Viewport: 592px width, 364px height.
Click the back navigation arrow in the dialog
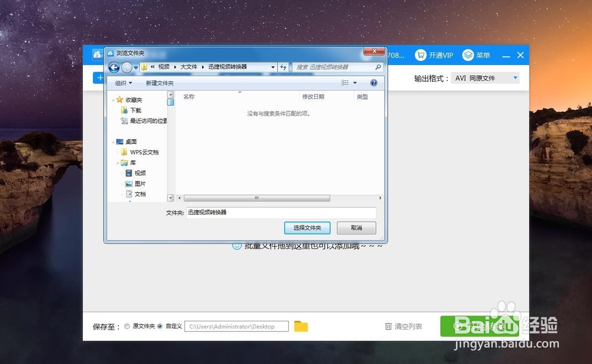tap(114, 66)
